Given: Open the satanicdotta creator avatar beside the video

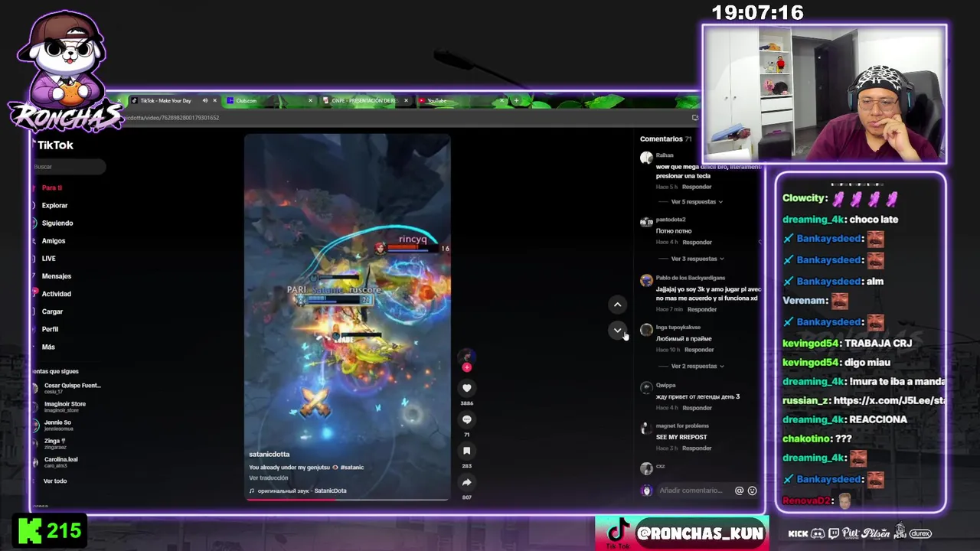Looking at the screenshot, I should (x=466, y=357).
